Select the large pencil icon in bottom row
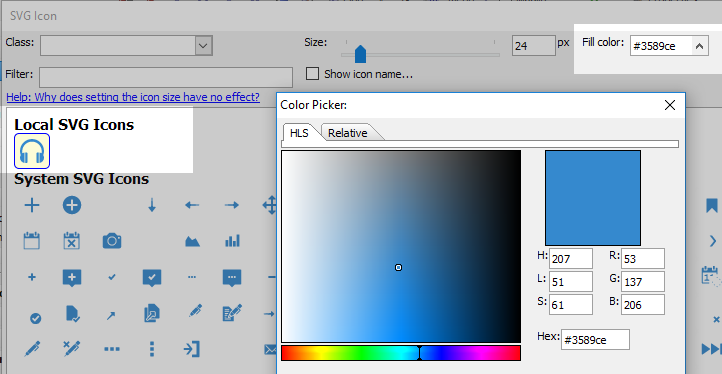This screenshot has height=374, width=722. pos(32,349)
